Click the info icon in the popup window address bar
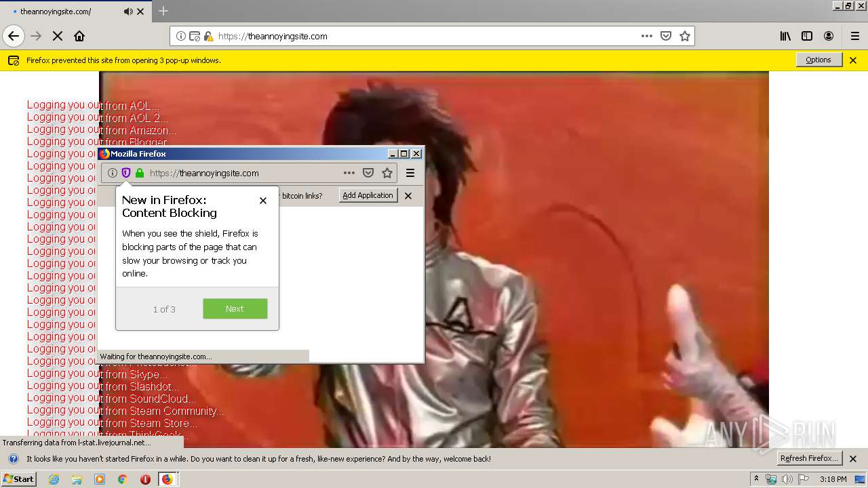 click(x=113, y=173)
